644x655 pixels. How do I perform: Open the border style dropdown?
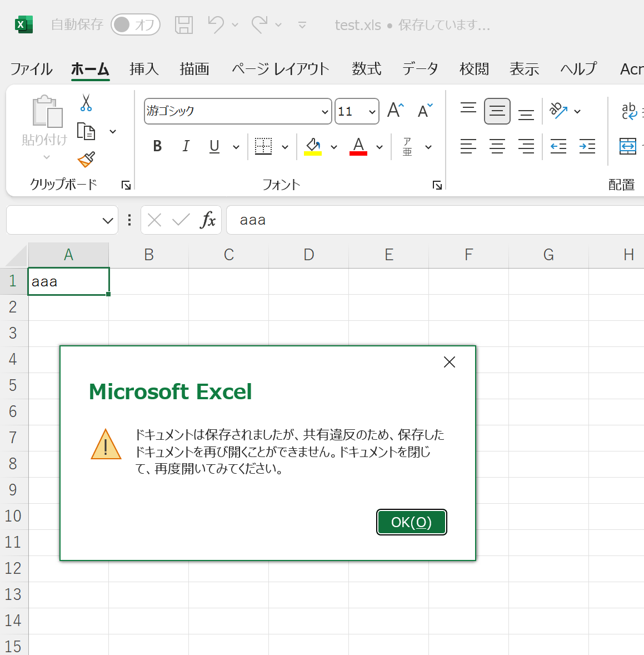click(x=285, y=147)
